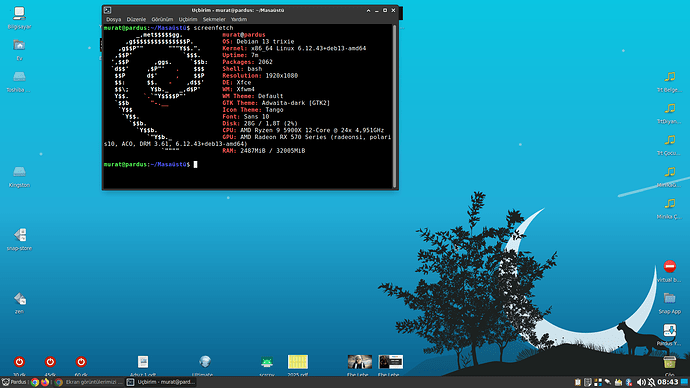Open the Trt Çocu... music file icon
Image resolution: width=690 pixels, height=388 pixels.
(670, 140)
